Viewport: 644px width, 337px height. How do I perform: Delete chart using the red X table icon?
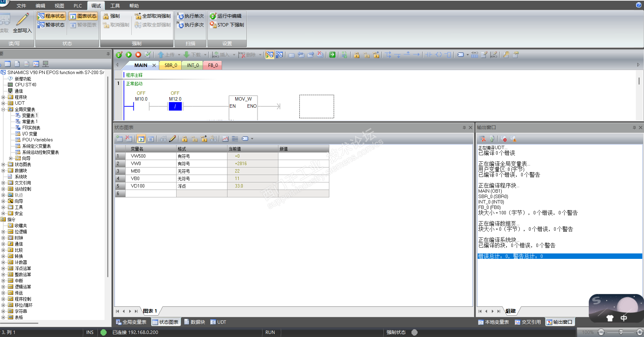129,139
